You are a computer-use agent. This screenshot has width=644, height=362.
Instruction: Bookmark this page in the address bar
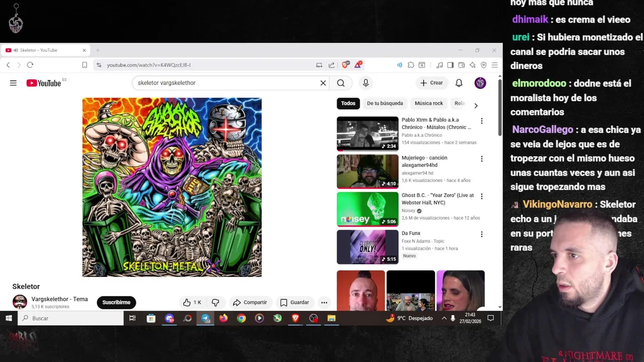click(85, 65)
